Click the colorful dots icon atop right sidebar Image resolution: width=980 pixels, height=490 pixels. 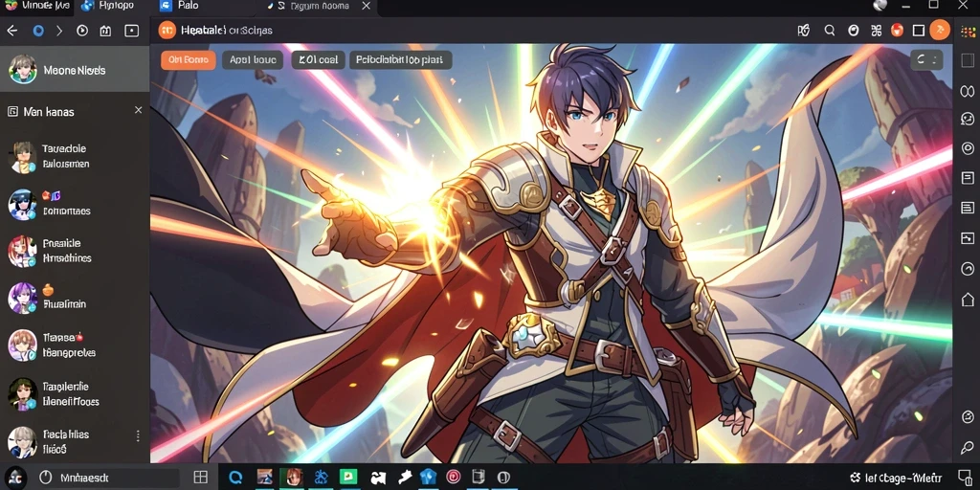(x=968, y=32)
